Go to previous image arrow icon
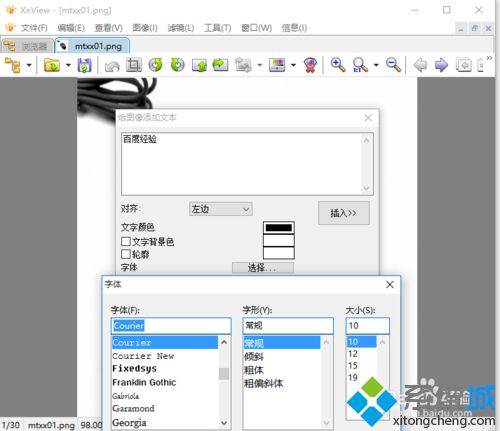500x431 pixels. 420,65
